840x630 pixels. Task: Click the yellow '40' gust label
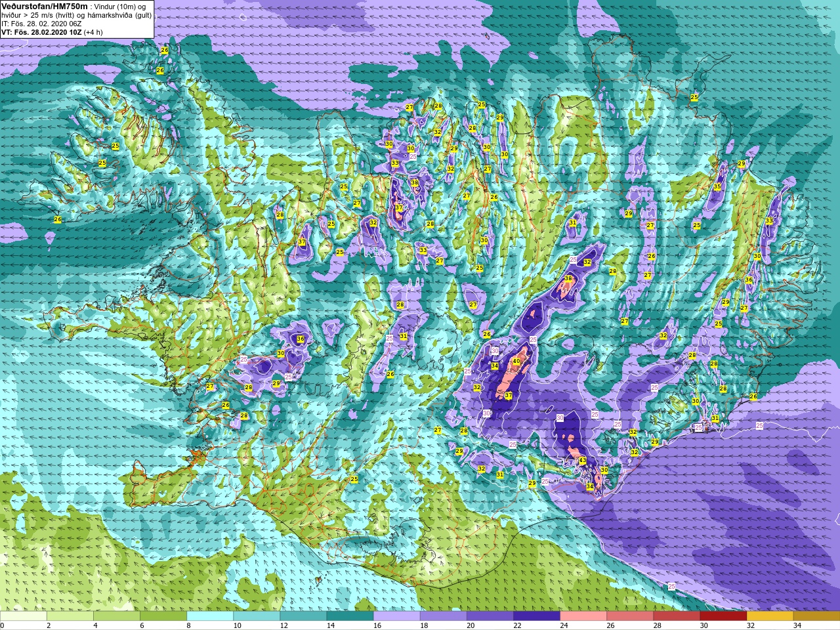click(516, 362)
